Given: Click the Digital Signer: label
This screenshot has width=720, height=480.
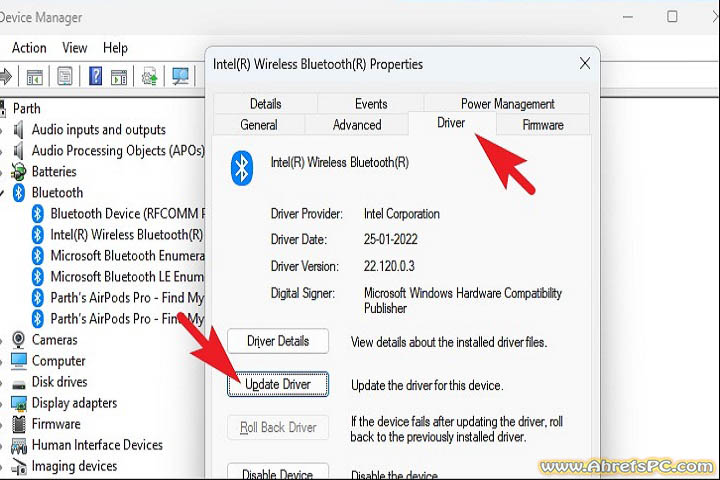Looking at the screenshot, I should (303, 293).
